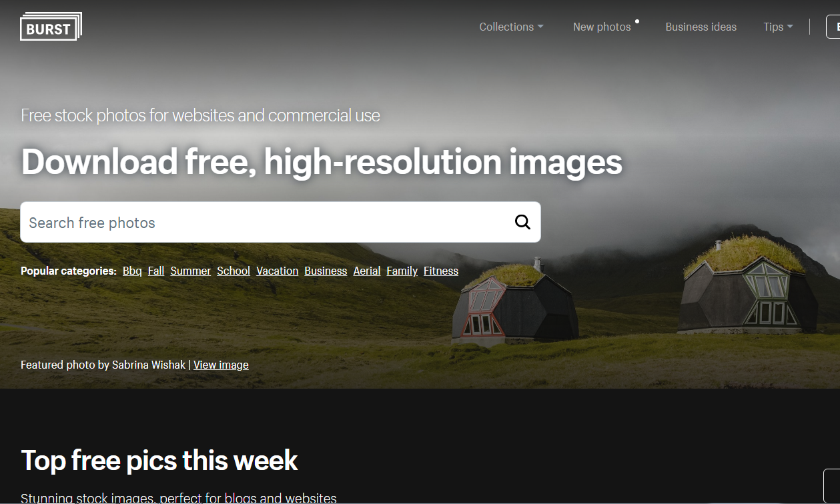Click the Collections dropdown arrow
Screen dimensions: 840x504
[x=540, y=27]
